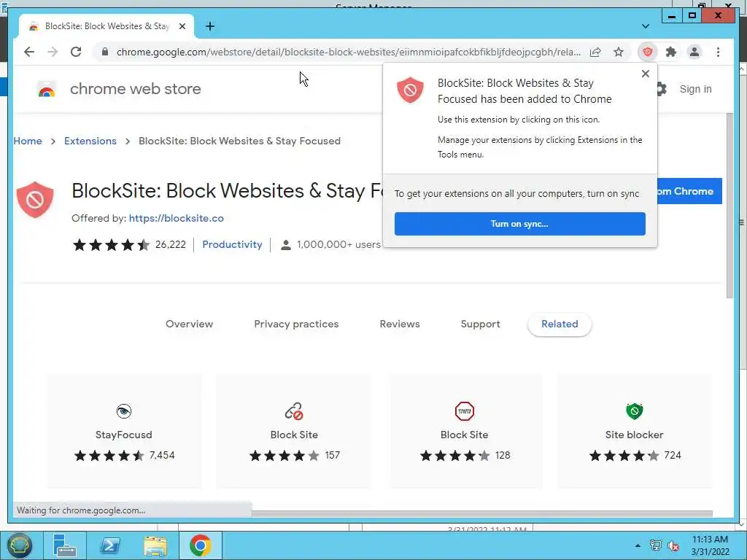Click Turn on sync button
The width and height of the screenshot is (747, 560).
519,224
